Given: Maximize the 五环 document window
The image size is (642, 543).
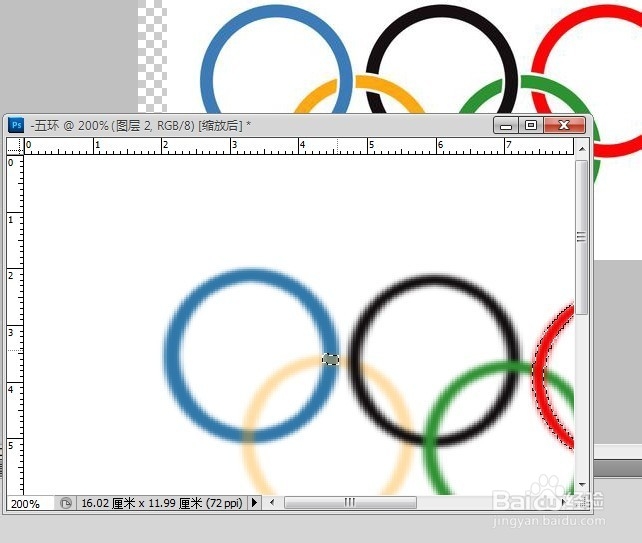Looking at the screenshot, I should (531, 125).
